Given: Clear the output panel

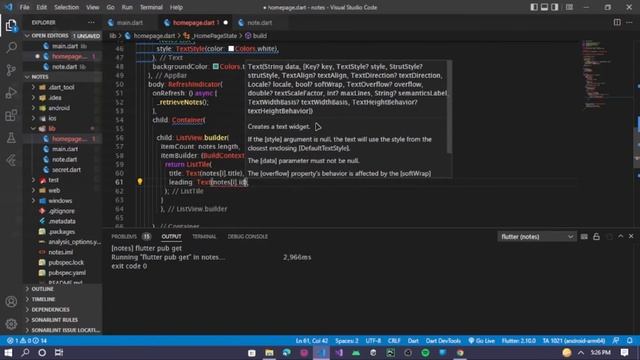Looking at the screenshot, I should 584,237.
